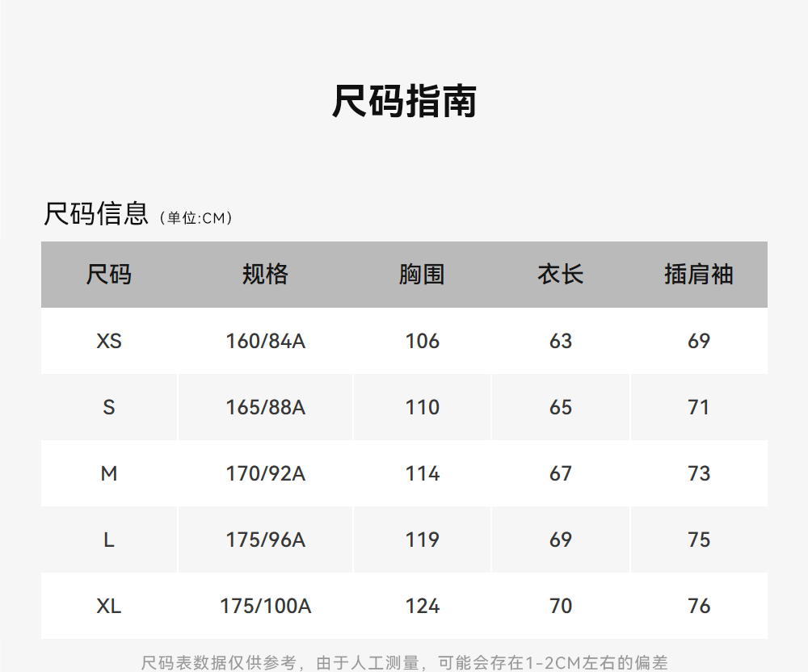
Task: Click length value 69 in L row
Action: coord(561,540)
